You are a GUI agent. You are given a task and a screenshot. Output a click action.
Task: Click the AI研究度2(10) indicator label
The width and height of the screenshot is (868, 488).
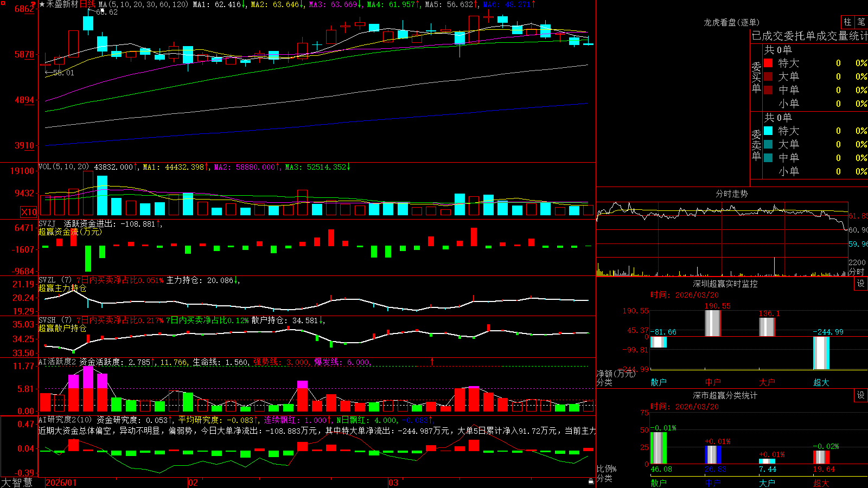(x=65, y=420)
